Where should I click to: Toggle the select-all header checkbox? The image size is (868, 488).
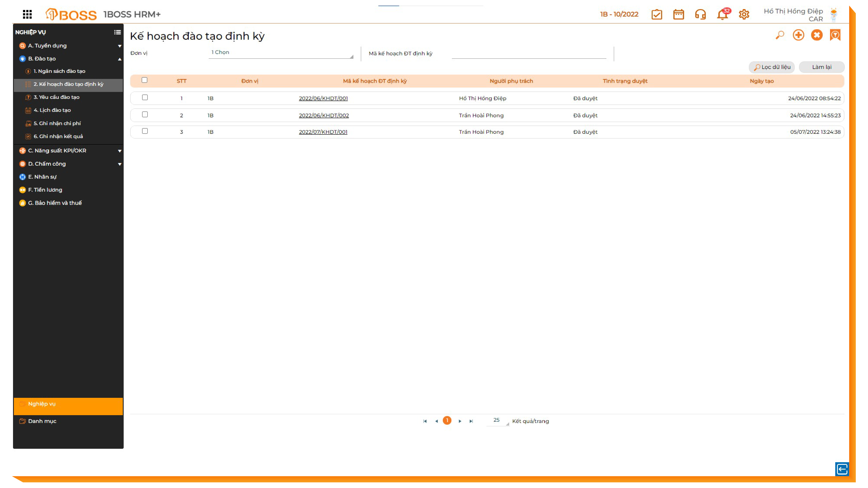(144, 80)
